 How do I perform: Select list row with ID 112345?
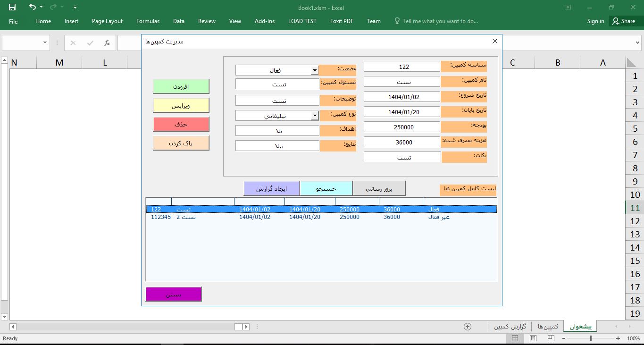[321, 217]
